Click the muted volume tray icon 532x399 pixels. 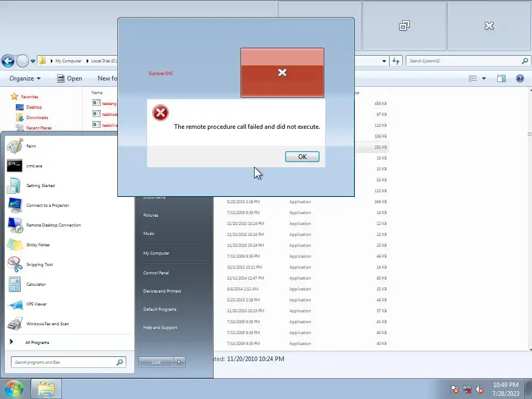pos(480,390)
